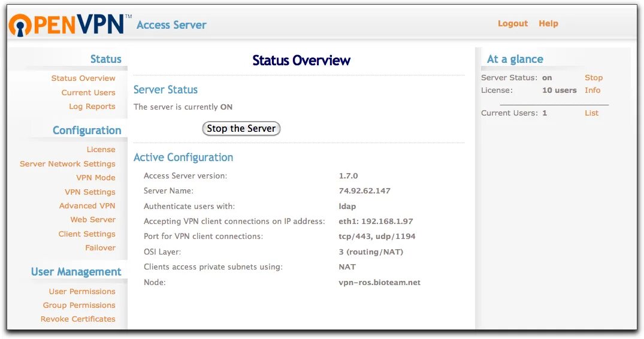Click the ldap authentication value
Image resolution: width=644 pixels, height=339 pixels.
(x=347, y=207)
